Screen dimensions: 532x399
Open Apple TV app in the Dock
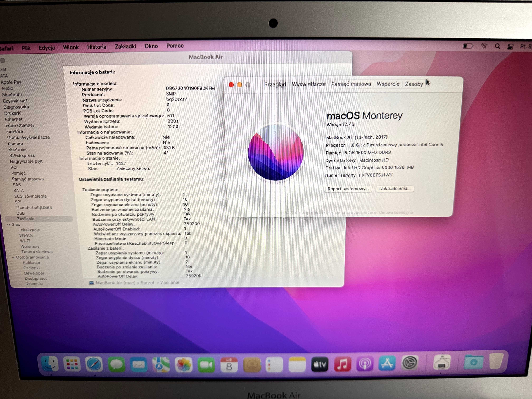point(320,364)
